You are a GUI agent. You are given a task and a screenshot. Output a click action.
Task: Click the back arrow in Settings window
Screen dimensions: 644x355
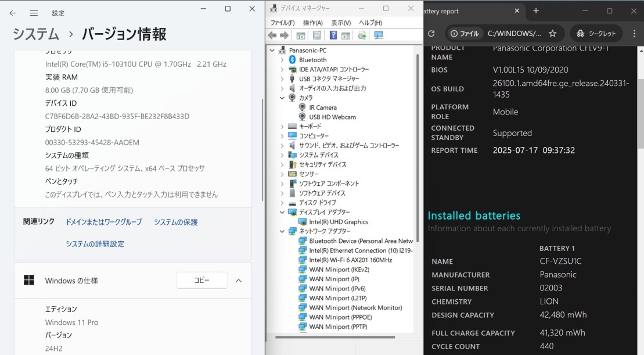(13, 13)
